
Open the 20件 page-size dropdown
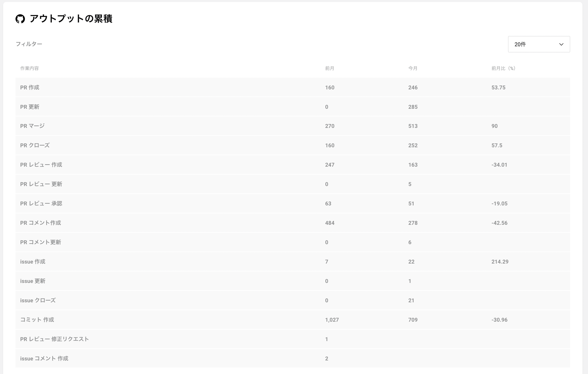tap(539, 44)
